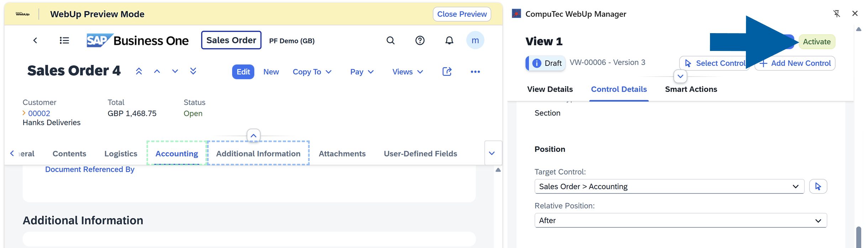Click the customer 00002 link arrow
The width and height of the screenshot is (868, 248).
[x=24, y=113]
